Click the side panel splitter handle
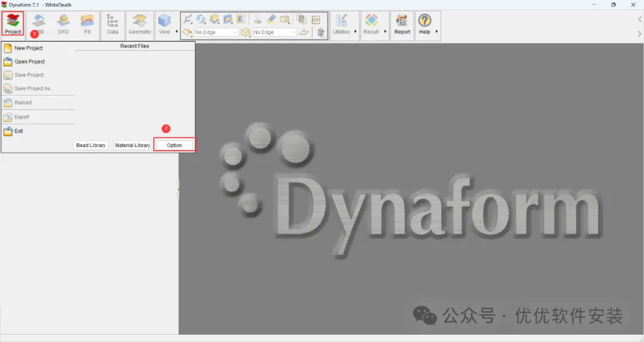 point(178,189)
